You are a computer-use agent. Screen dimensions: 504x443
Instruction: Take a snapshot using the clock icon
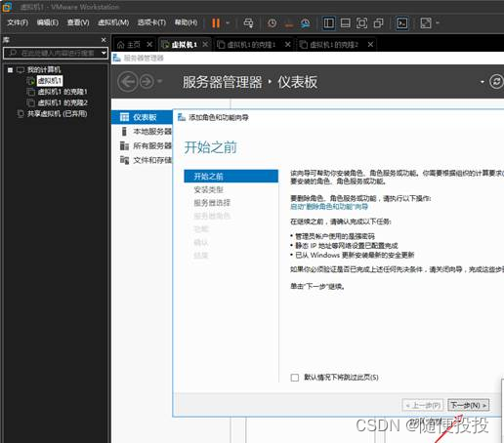point(273,23)
